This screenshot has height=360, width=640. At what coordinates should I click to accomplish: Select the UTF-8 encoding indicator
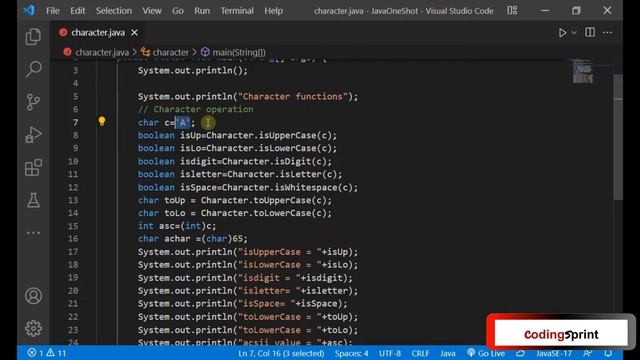pos(390,353)
